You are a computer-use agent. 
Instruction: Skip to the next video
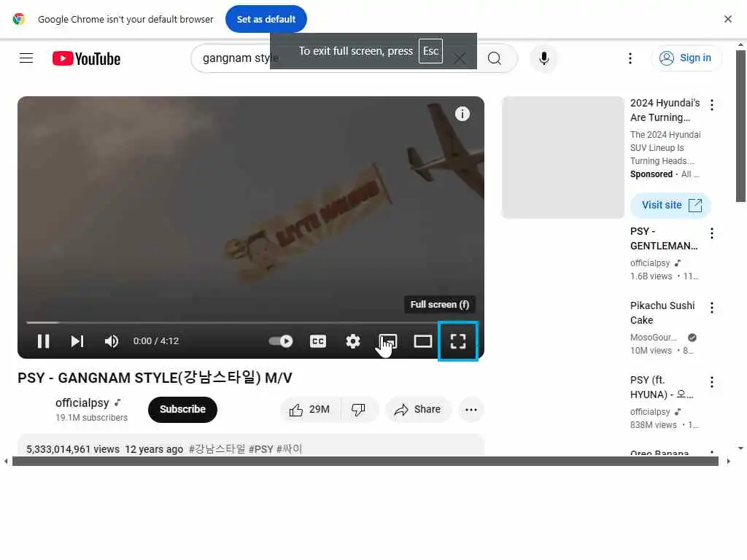[77, 341]
